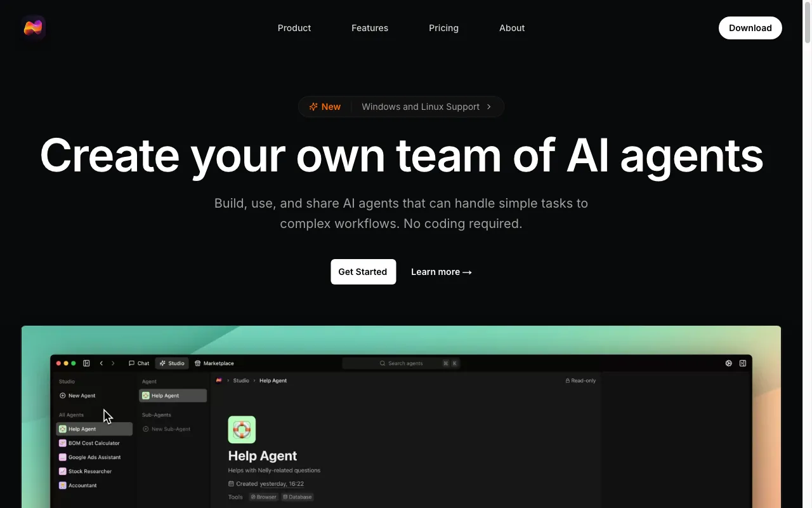Select Help Agent in the Agent column
The height and width of the screenshot is (508, 812).
click(173, 396)
